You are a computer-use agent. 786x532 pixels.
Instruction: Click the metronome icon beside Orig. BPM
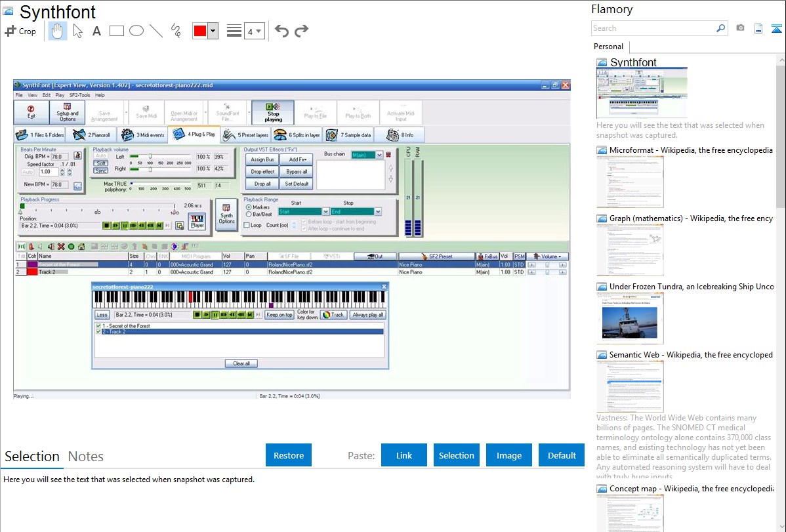(77, 156)
